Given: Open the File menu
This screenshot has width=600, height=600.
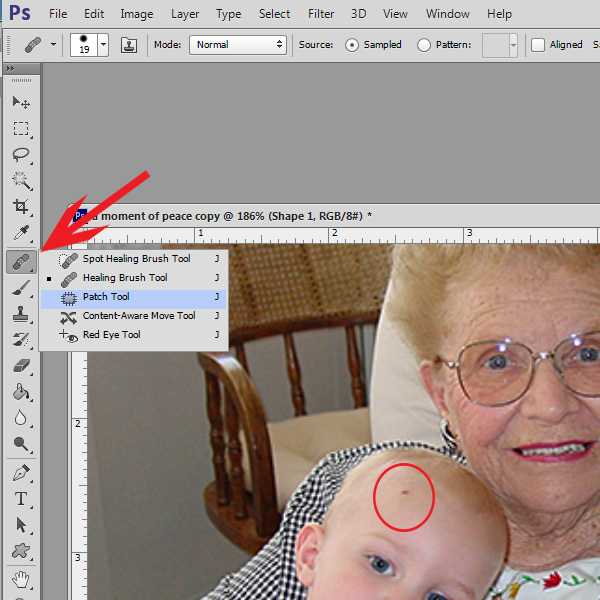Looking at the screenshot, I should [58, 14].
